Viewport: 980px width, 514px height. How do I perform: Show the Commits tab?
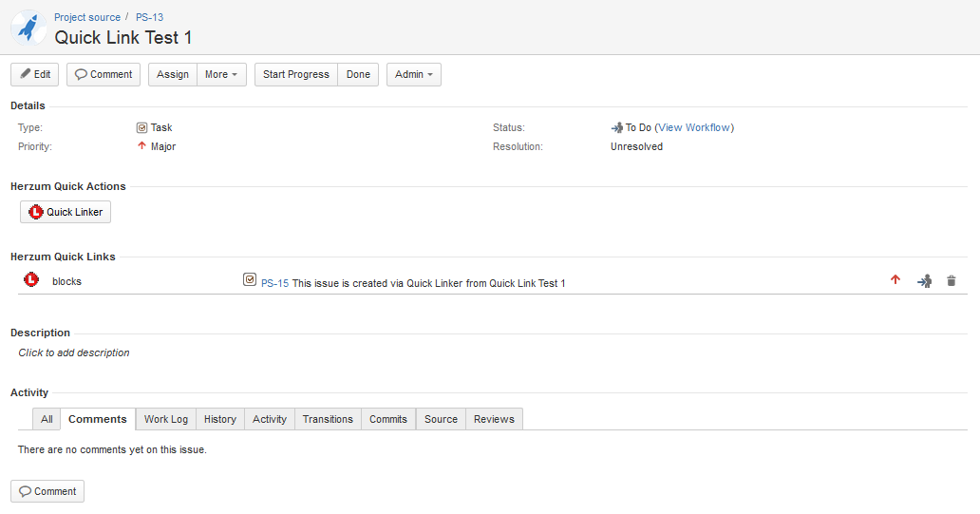coord(388,419)
